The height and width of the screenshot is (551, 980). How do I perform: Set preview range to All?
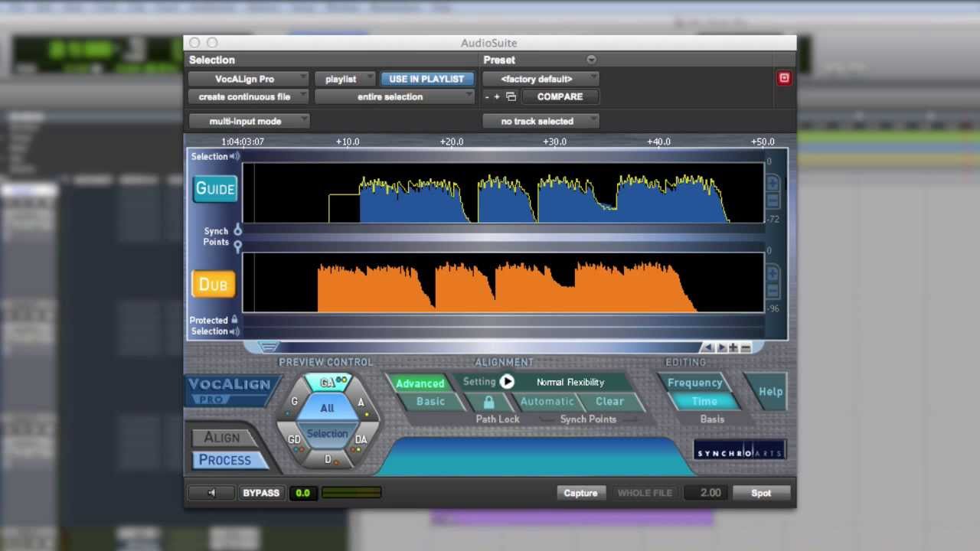[x=327, y=408]
